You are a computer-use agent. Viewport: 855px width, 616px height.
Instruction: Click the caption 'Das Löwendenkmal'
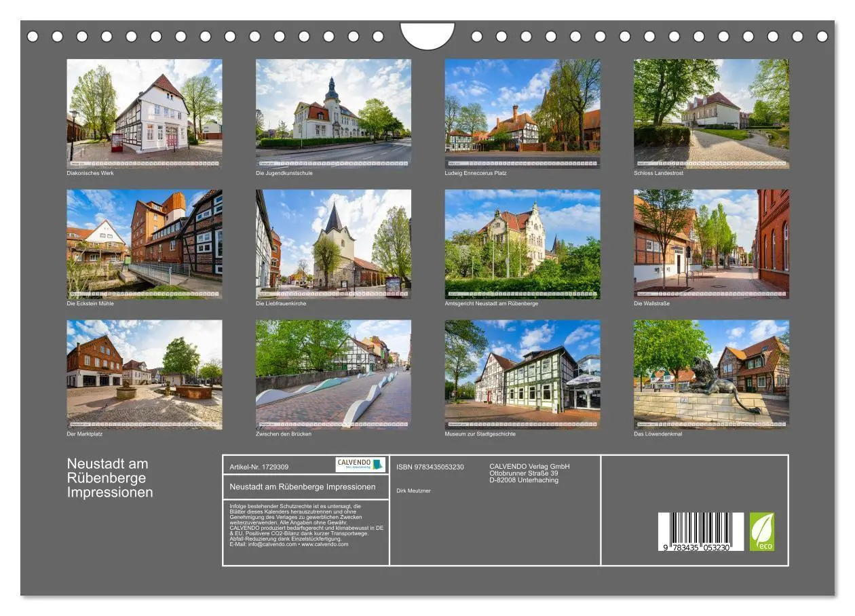[658, 434]
